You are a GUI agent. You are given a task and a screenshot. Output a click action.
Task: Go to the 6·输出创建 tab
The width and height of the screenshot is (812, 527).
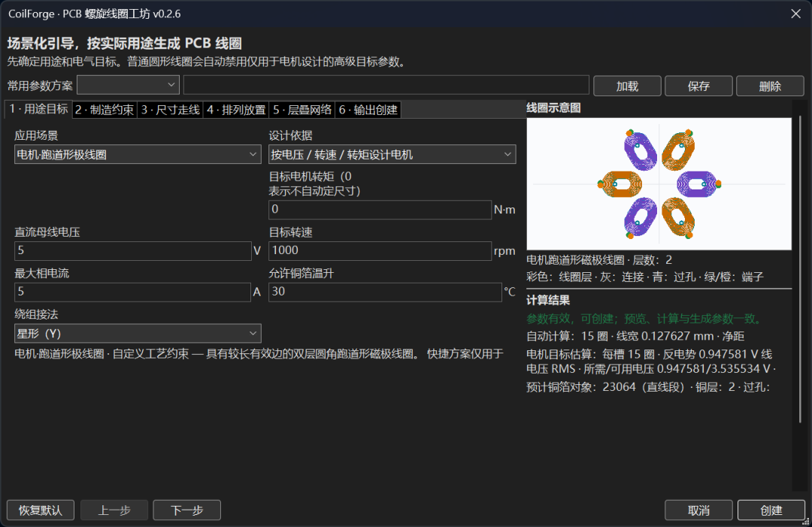click(x=368, y=110)
